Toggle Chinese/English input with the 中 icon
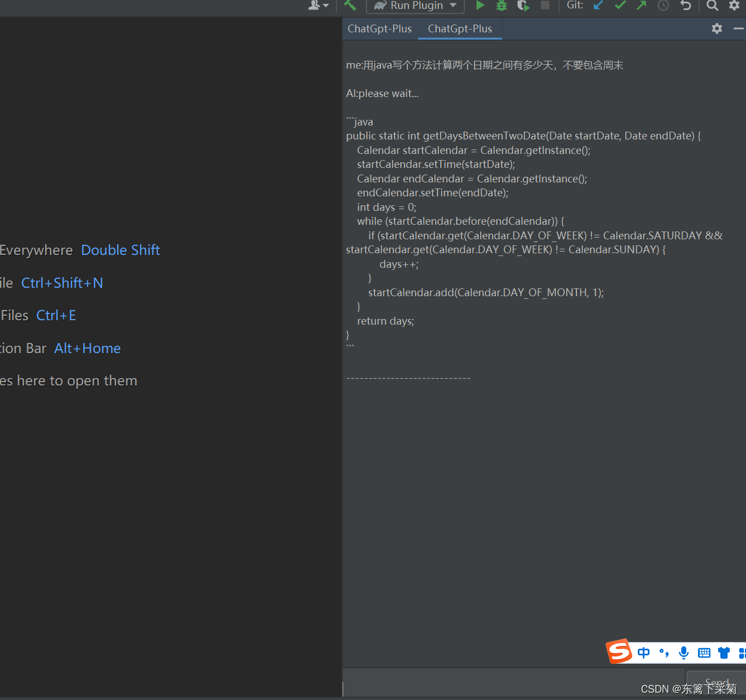Screen dimensions: 746x700 (643, 653)
